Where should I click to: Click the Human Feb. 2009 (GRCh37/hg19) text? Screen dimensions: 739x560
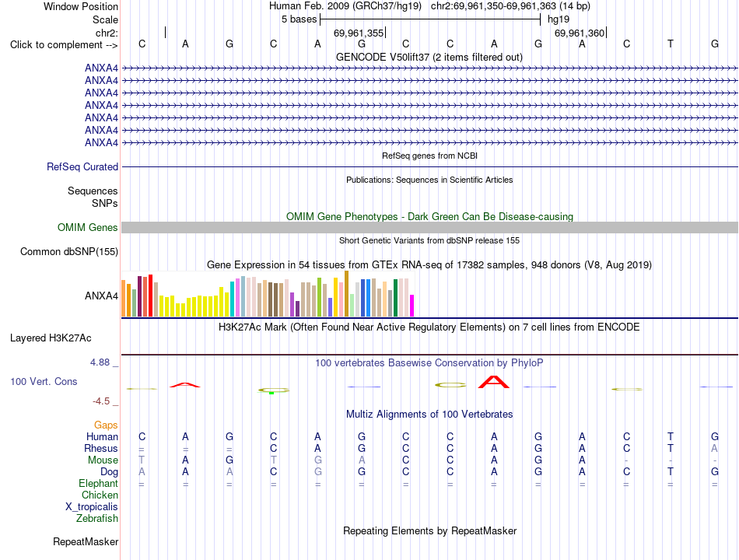[x=345, y=6]
